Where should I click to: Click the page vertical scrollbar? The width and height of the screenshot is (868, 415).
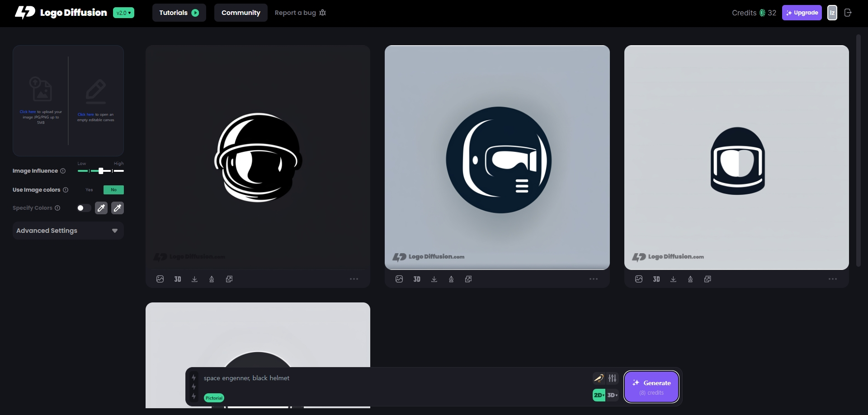[x=858, y=151]
